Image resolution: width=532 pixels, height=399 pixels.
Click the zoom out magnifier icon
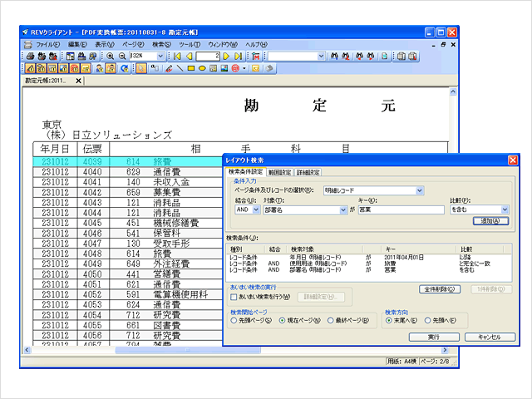tap(121, 56)
